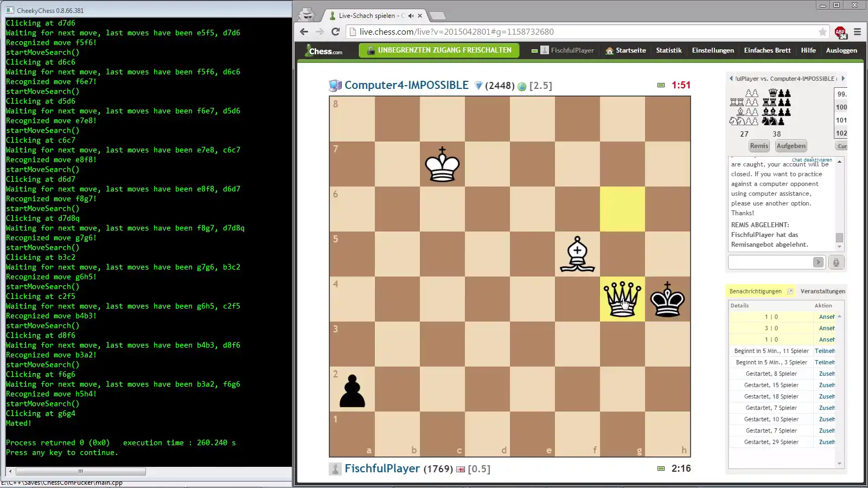868x488 pixels.
Task: Click the Aufgeben button
Action: [791, 146]
